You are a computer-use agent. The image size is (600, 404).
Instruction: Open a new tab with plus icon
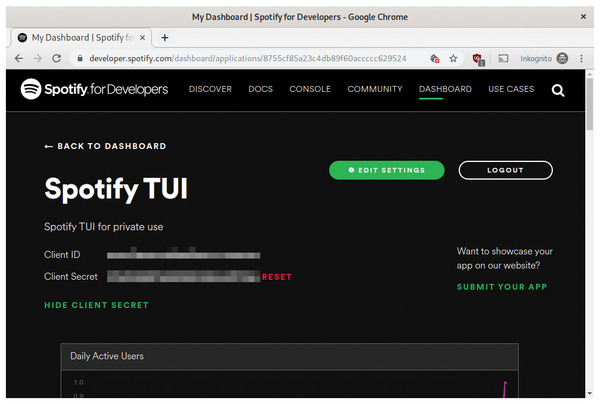[165, 38]
